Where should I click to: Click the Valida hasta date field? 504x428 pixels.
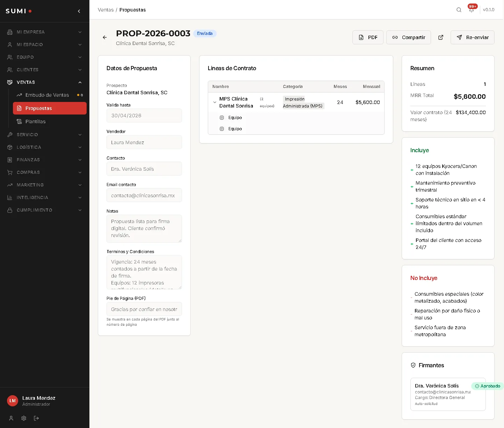144,116
